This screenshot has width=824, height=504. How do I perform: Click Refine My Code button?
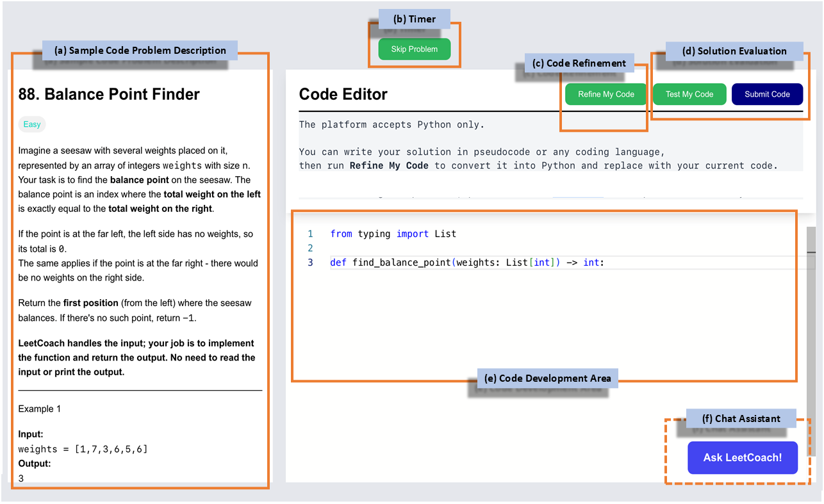[x=606, y=94]
